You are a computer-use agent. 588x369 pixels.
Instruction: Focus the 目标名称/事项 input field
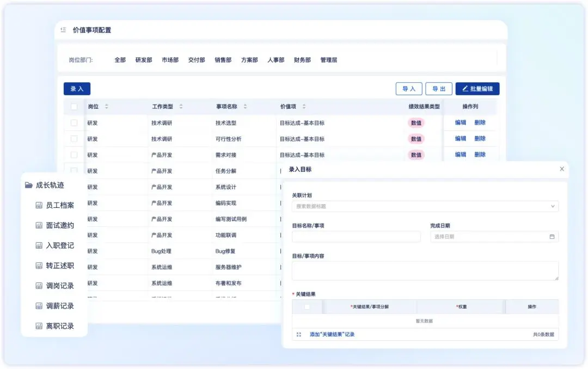(x=356, y=237)
